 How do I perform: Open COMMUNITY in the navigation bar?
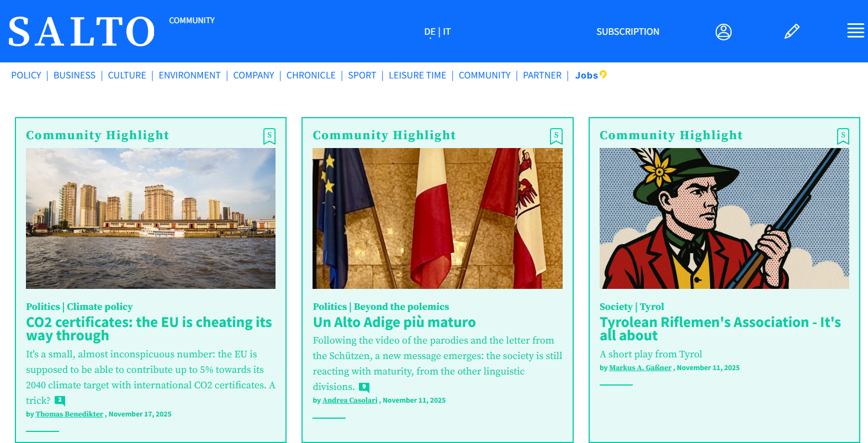484,75
